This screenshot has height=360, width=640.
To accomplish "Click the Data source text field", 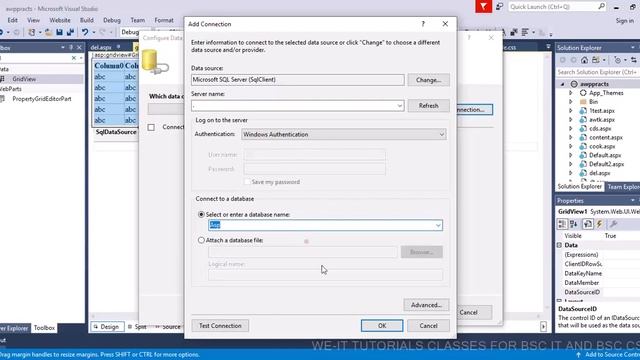I will (298, 80).
